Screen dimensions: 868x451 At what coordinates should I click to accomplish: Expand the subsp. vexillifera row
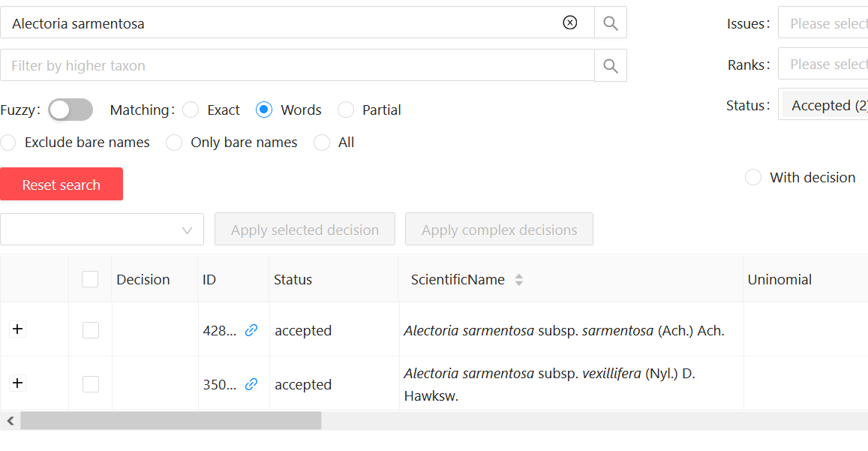point(17,383)
